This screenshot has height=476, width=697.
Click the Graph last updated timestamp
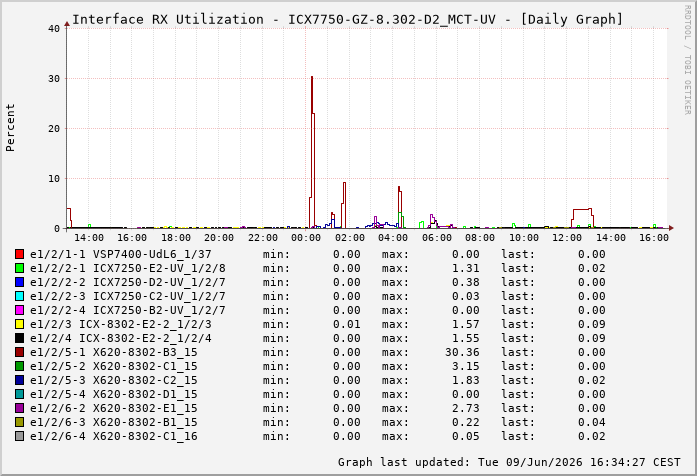[509, 462]
